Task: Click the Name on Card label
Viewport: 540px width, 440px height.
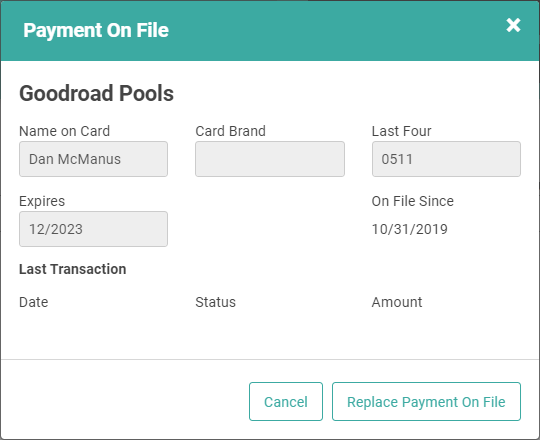Action: tap(64, 131)
